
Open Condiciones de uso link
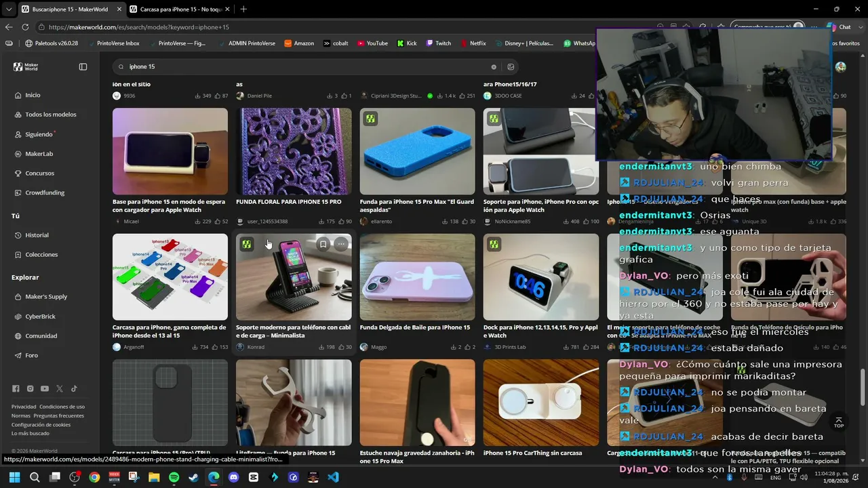[62, 407]
